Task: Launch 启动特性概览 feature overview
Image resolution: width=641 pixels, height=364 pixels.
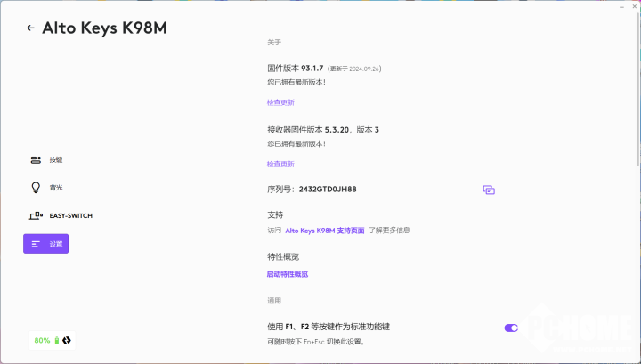Action: pyautogui.click(x=288, y=274)
